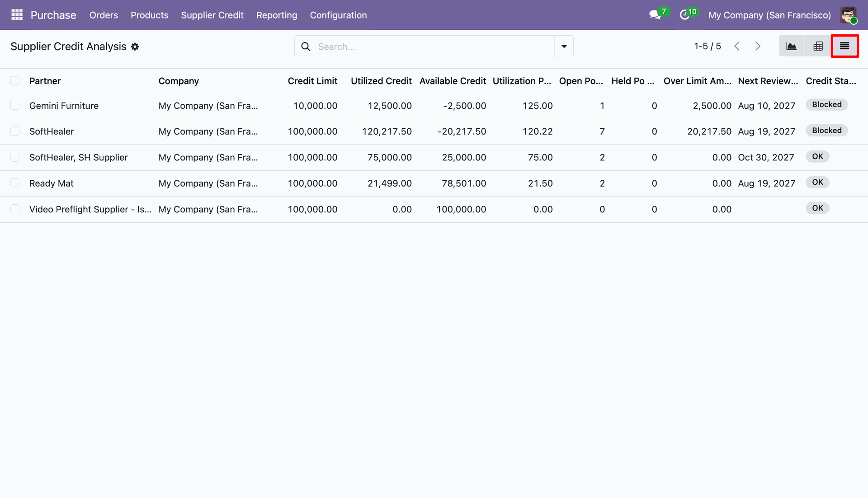Open the Orders menu
The width and height of the screenshot is (868, 497).
click(x=104, y=15)
